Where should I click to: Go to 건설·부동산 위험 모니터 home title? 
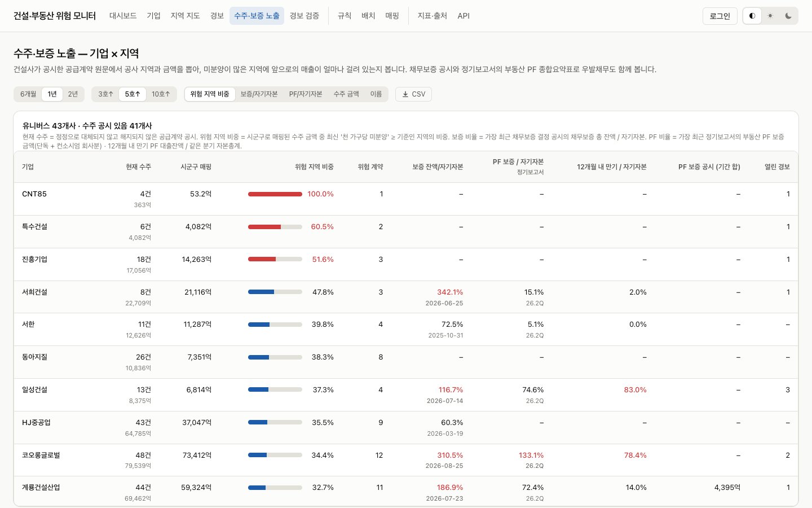[55, 16]
